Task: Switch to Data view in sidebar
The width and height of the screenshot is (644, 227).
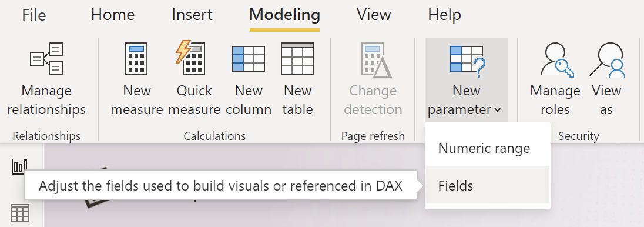Action: [20, 213]
